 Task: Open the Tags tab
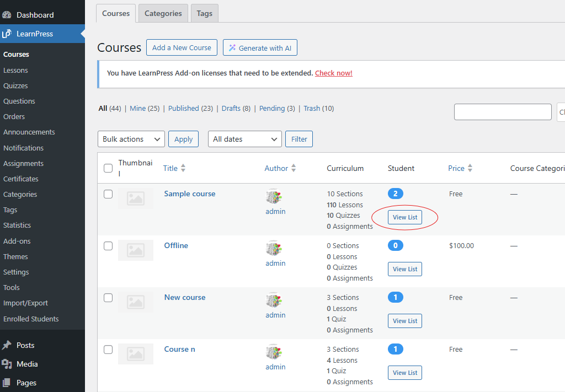point(204,12)
